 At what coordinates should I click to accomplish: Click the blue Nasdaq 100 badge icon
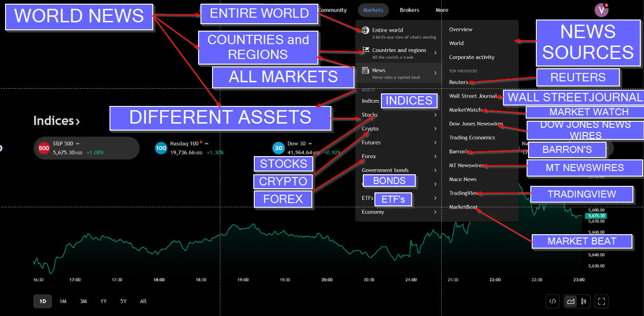[161, 148]
